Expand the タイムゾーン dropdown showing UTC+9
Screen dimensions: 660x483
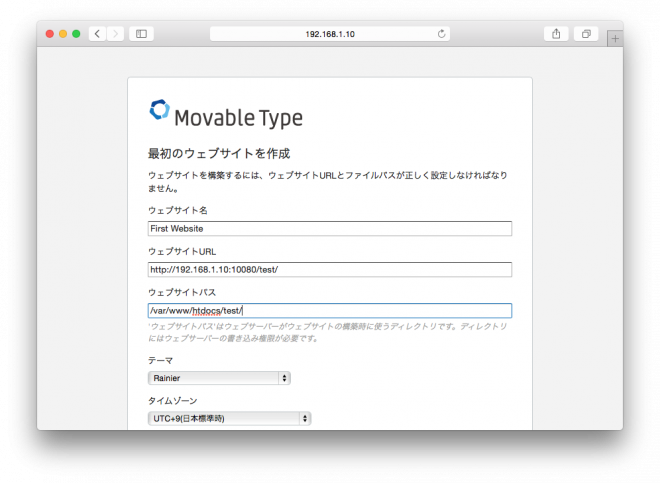point(229,418)
